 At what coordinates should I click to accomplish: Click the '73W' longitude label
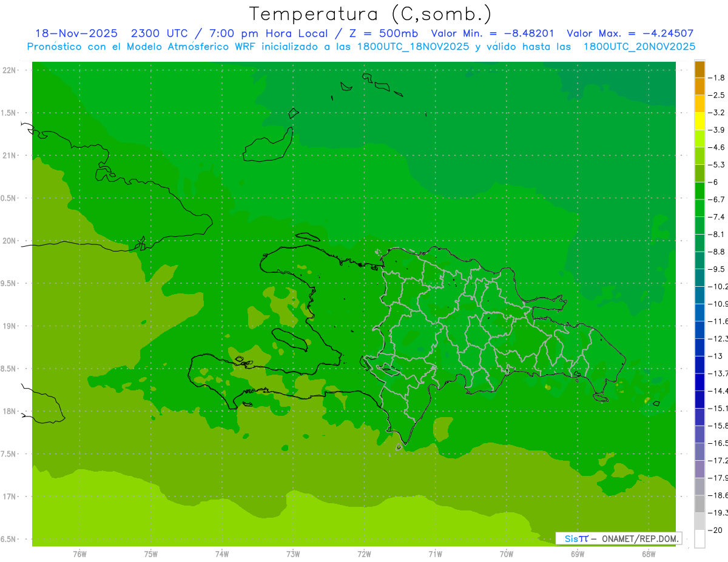coord(293,554)
